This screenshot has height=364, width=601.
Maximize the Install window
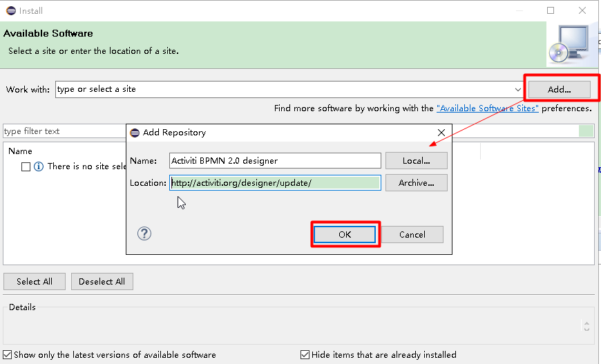pyautogui.click(x=551, y=10)
